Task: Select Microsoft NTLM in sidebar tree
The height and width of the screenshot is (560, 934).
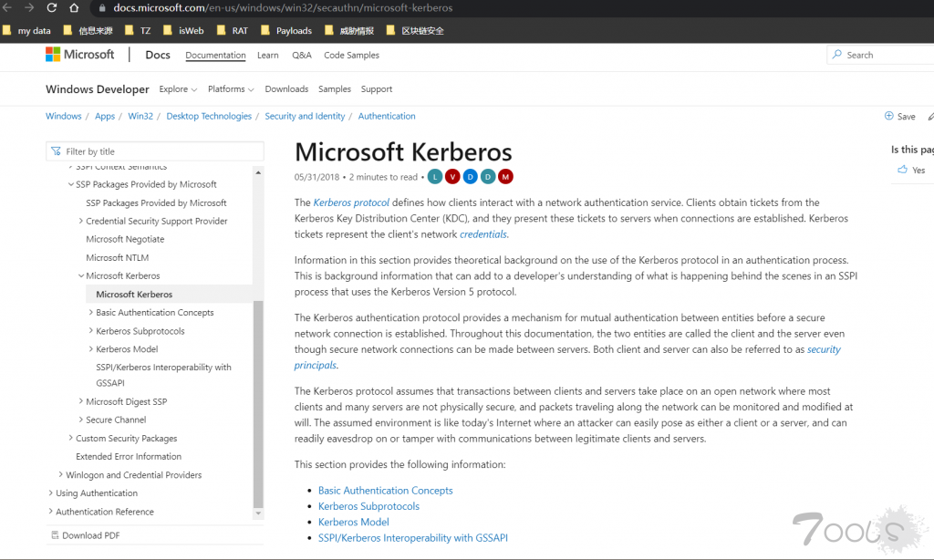Action: 118,257
